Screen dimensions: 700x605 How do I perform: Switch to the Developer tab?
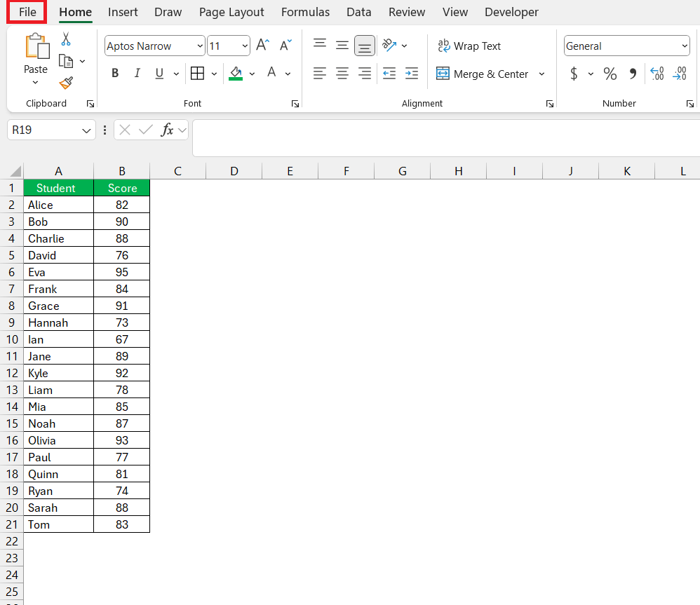(x=511, y=12)
